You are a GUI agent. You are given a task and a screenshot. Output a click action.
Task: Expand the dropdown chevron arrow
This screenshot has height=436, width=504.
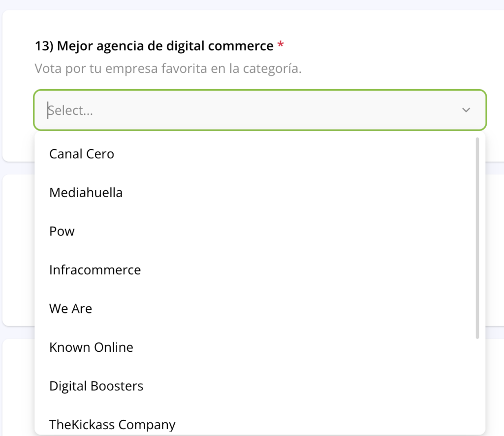coord(466,110)
